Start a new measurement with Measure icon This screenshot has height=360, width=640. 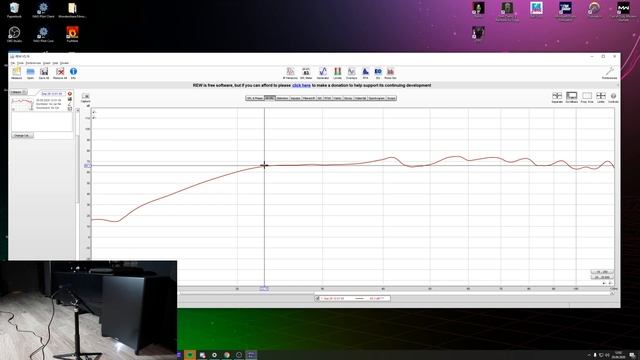click(x=16, y=73)
